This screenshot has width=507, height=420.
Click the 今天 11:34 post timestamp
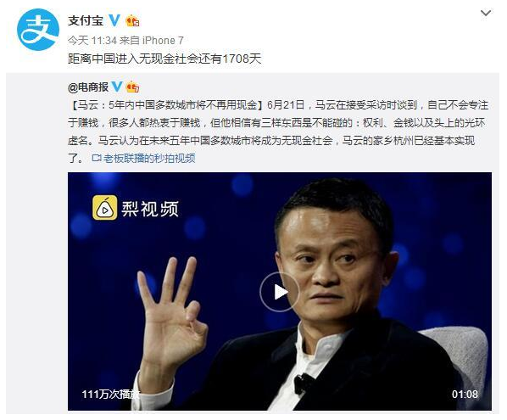coord(92,41)
